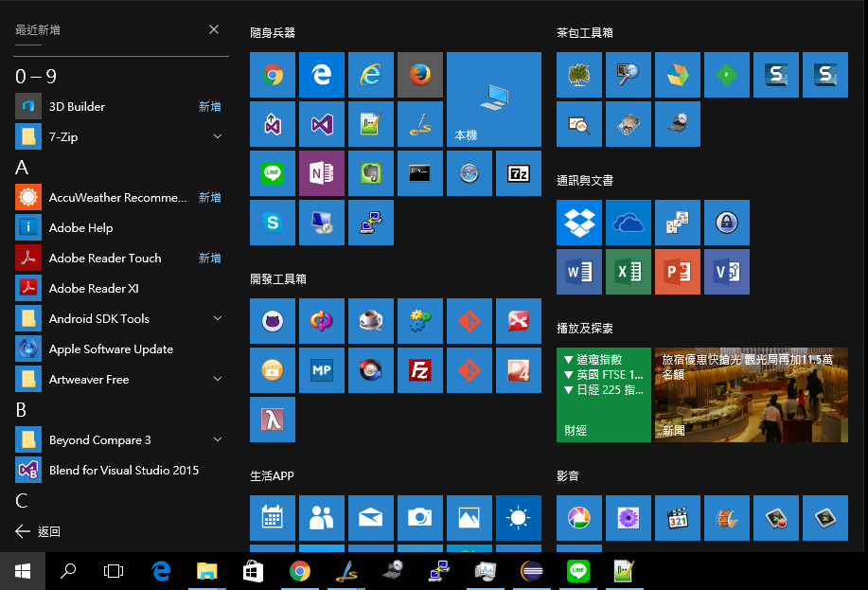Open File Explorer from the taskbar
Image resolution: width=868 pixels, height=590 pixels.
pyautogui.click(x=207, y=571)
